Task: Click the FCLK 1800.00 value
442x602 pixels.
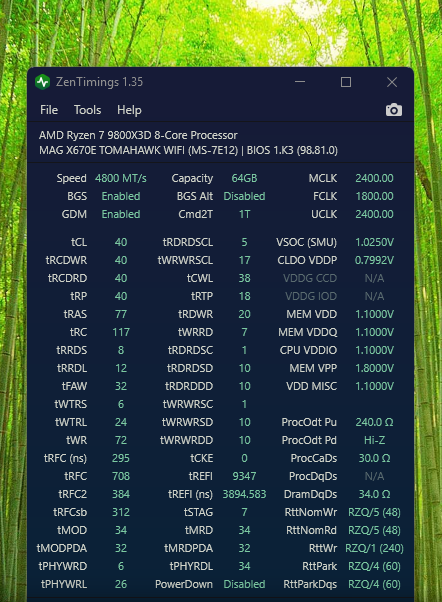Action: pyautogui.click(x=374, y=196)
